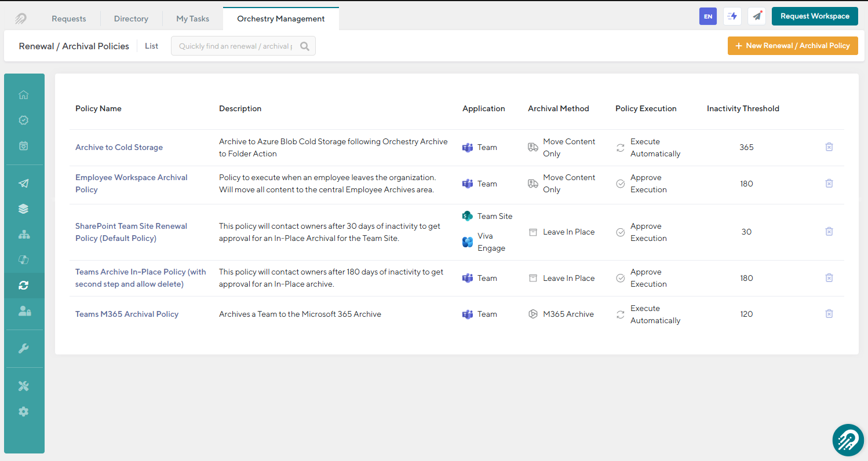Select the paper plane icon in the sidebar
Viewport: 868px width, 461px height.
pos(24,184)
